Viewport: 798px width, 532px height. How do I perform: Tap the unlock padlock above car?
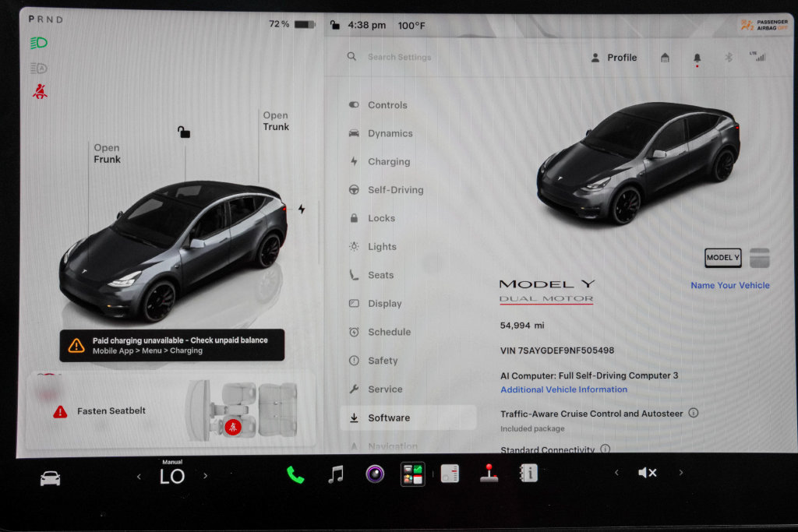click(184, 132)
